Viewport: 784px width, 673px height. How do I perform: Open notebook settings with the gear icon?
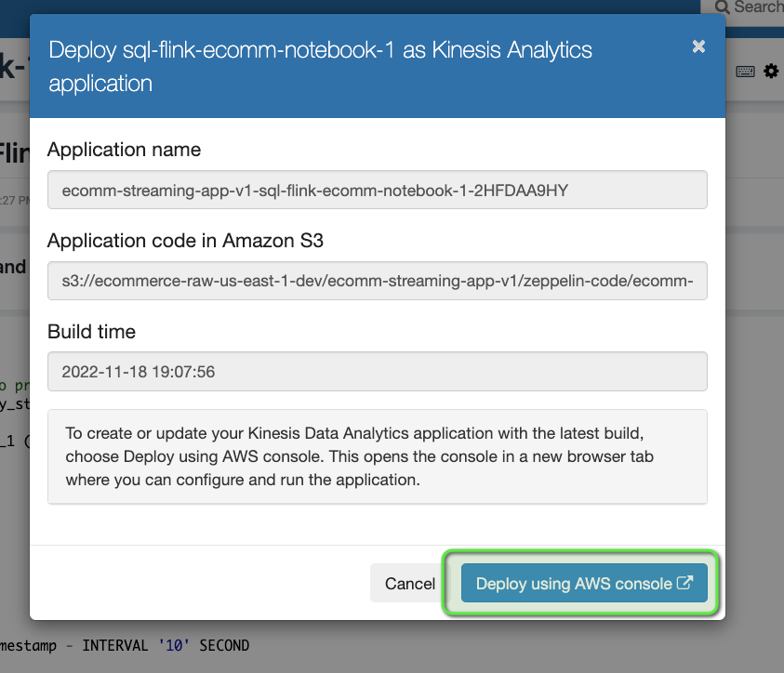point(771,71)
